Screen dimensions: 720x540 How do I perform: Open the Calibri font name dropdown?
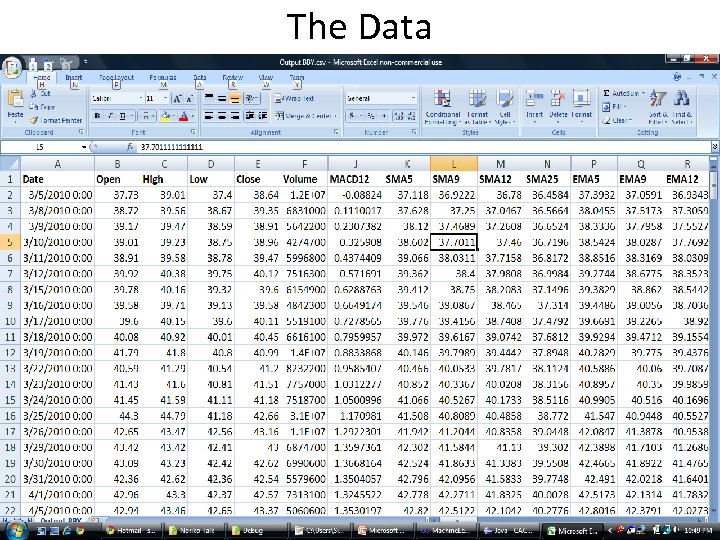click(x=141, y=98)
